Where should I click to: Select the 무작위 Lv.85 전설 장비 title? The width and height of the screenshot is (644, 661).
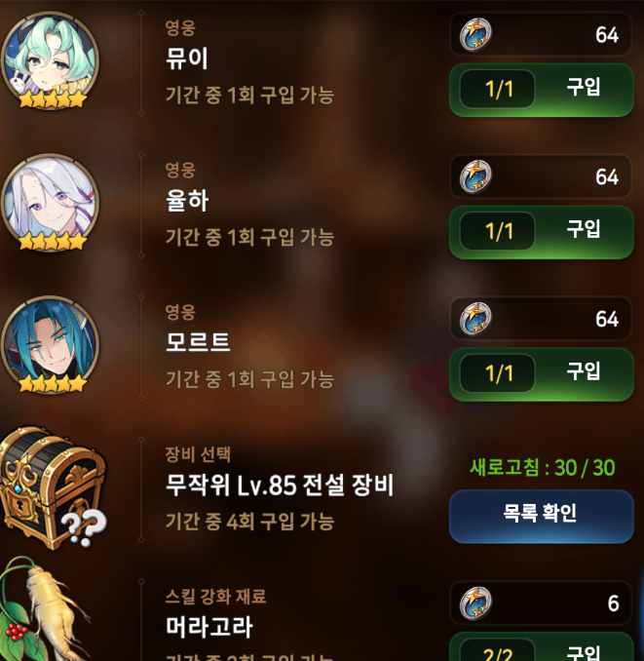click(280, 485)
